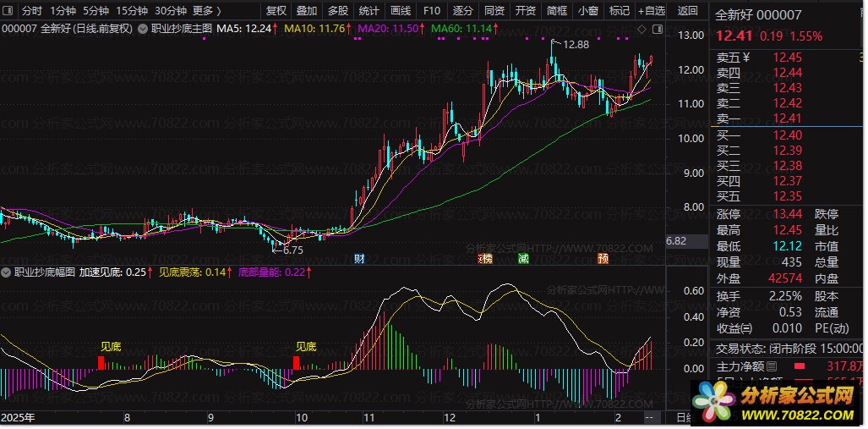Select the 卖三 12.43 ask row

pyautogui.click(x=787, y=87)
